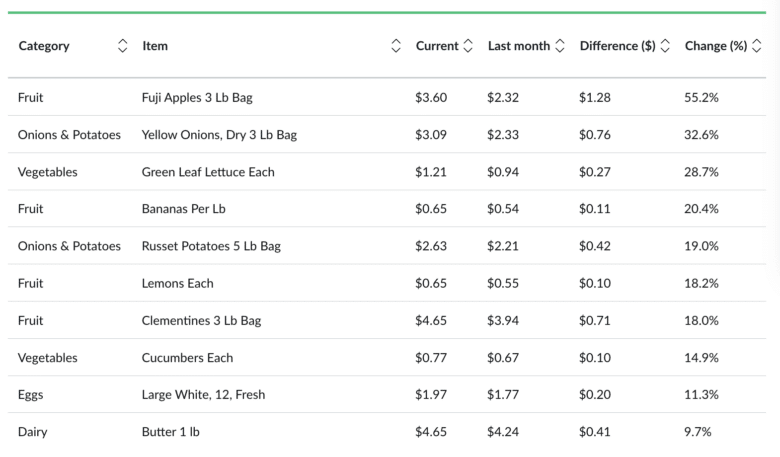
Task: Sort by Change (%) arrows
Action: [757, 46]
